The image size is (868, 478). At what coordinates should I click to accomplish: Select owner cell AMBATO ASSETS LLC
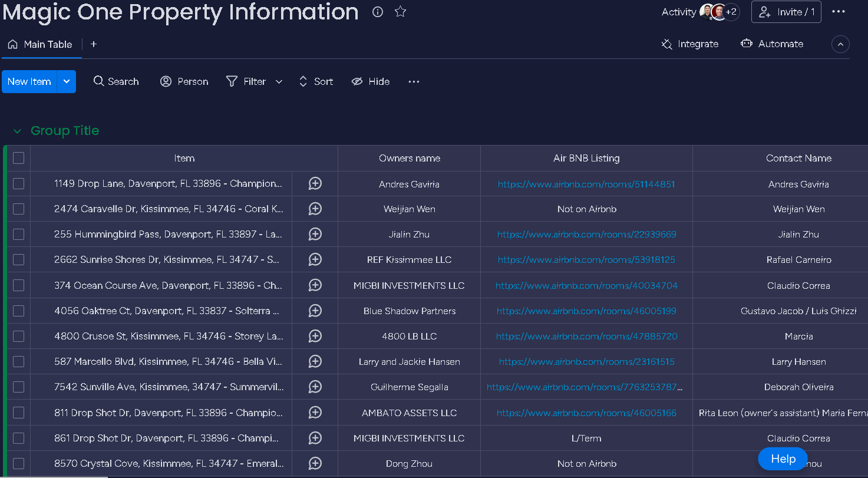[410, 413]
